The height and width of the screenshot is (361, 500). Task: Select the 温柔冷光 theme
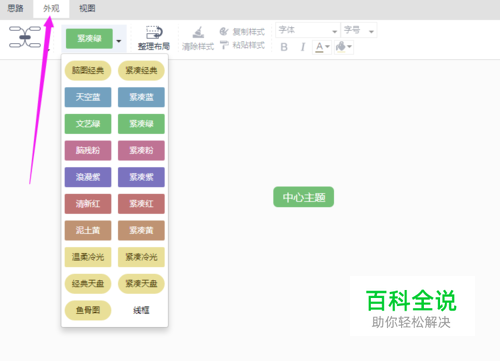coord(88,257)
